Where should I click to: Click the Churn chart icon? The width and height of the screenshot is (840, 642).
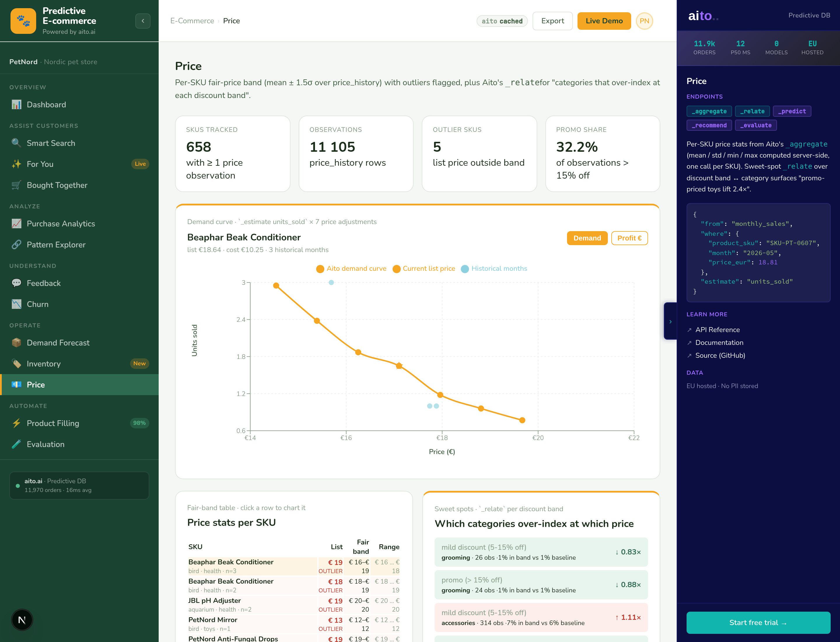click(x=16, y=304)
